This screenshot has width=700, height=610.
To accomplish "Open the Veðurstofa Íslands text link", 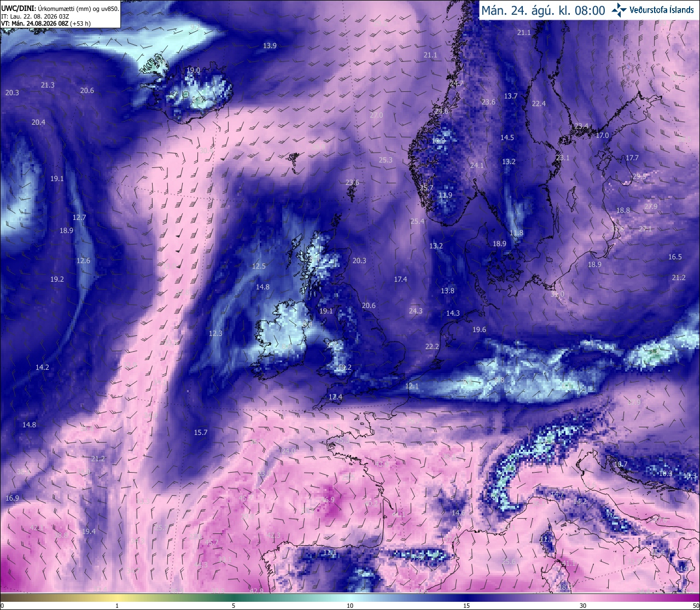I will [x=662, y=10].
